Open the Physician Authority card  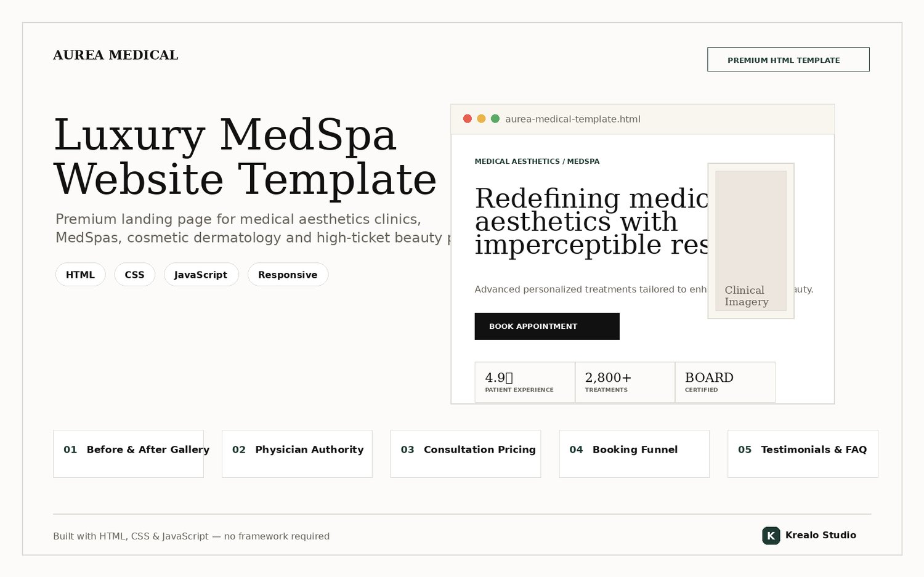coord(297,454)
